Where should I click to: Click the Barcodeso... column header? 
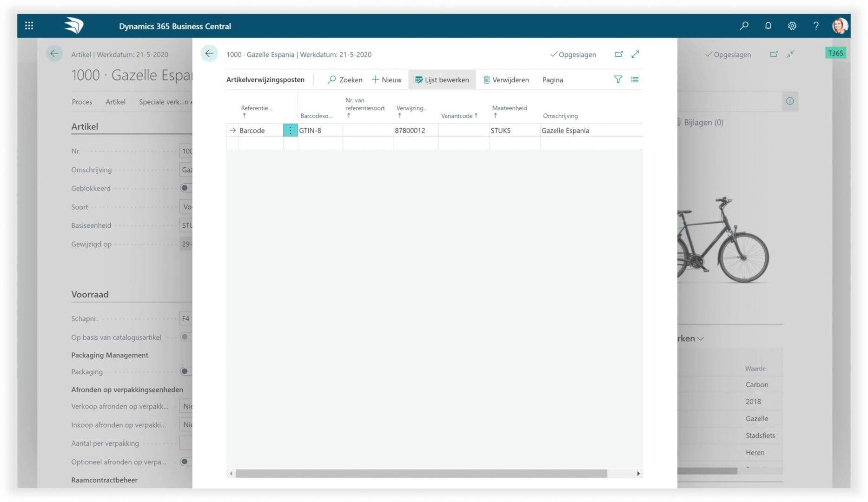click(317, 116)
